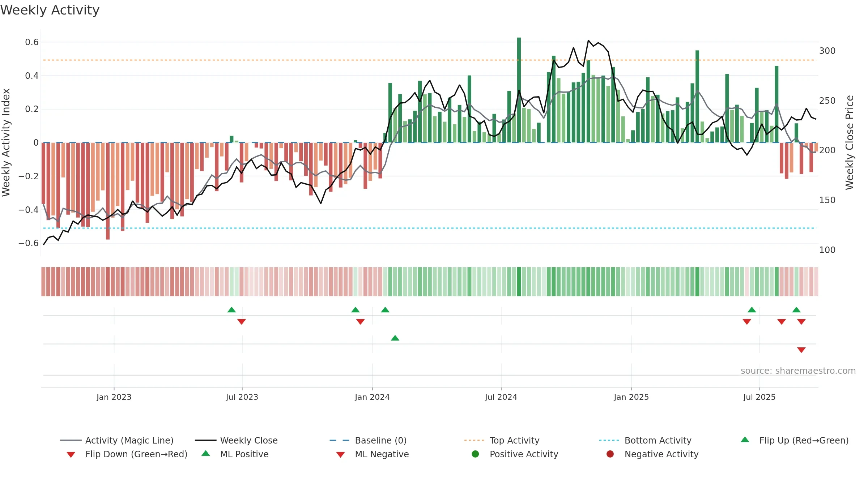Click the darkest green cell in the heatmap strip

pos(519,282)
